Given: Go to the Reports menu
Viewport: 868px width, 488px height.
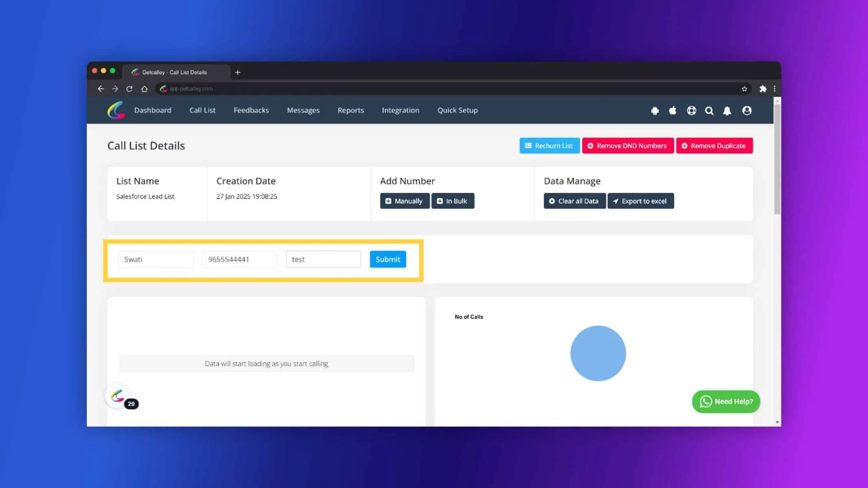Looking at the screenshot, I should click(x=351, y=110).
